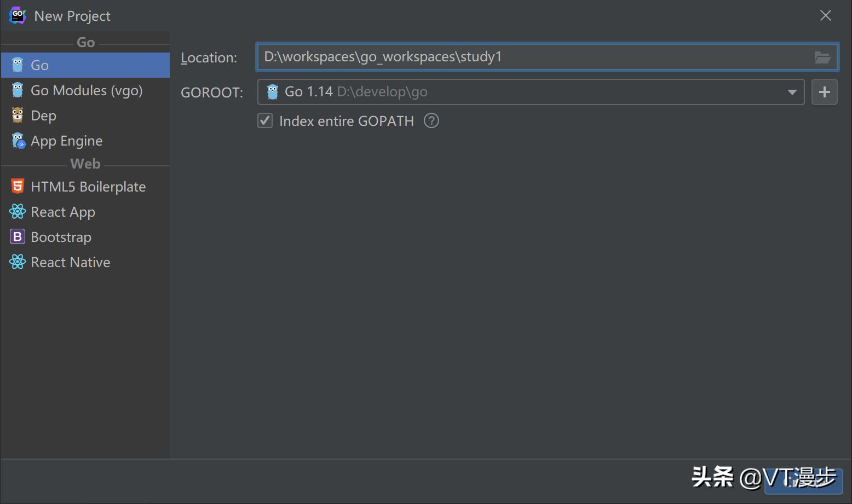Screen dimensions: 852x504
Task: Click the Bootstrap B icon
Action: click(18, 236)
